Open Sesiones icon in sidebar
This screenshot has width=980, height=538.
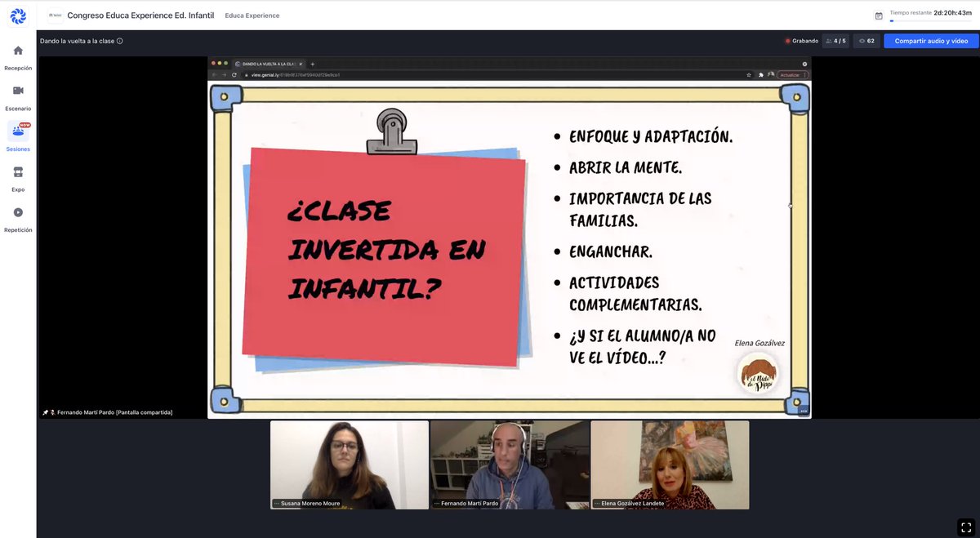(18, 131)
